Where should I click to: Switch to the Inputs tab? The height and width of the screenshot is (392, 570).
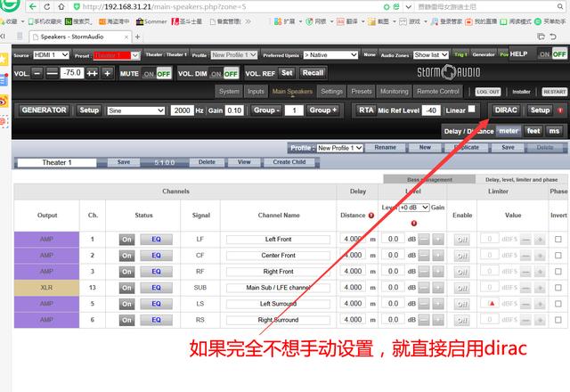[256, 92]
